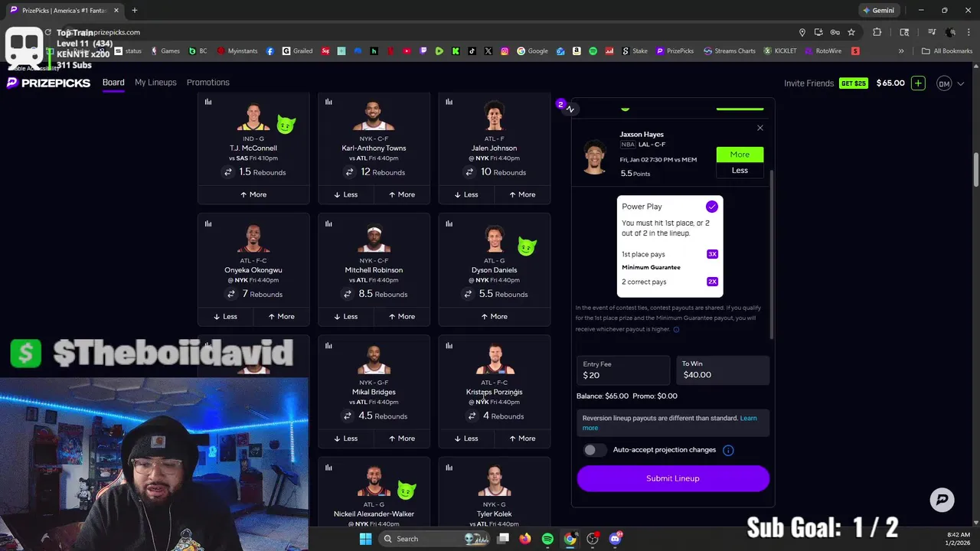980x551 pixels.
Task: Click the prizepicks.com address bar
Action: click(429, 32)
